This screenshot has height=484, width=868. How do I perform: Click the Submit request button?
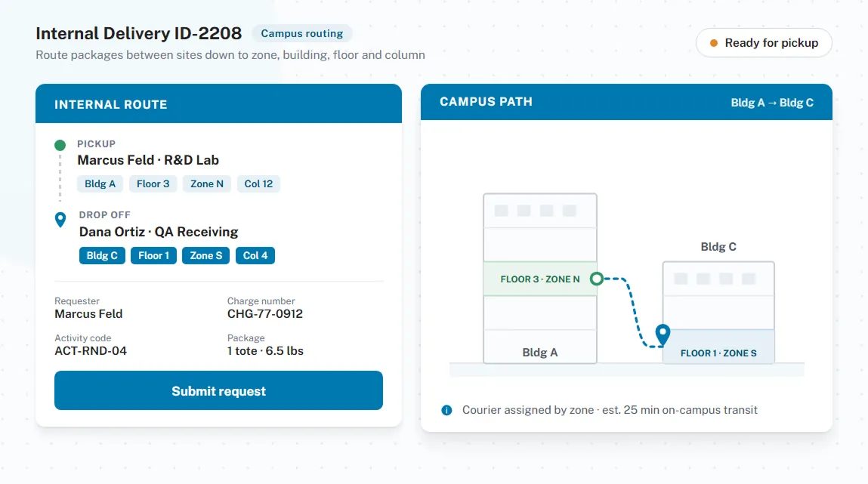[218, 390]
